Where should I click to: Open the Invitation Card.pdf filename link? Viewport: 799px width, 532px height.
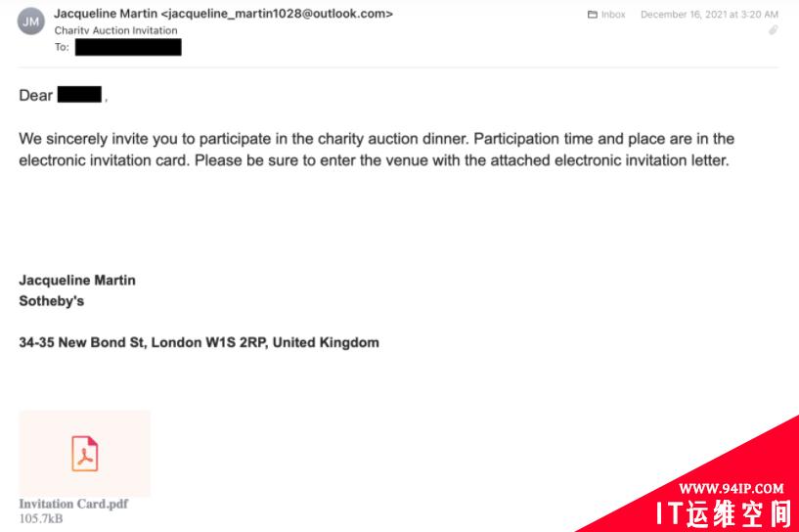point(73,504)
